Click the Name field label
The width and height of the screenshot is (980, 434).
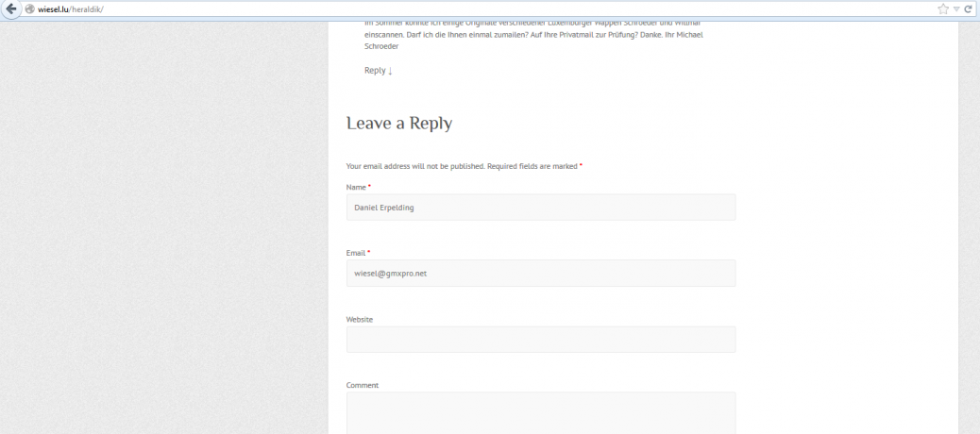[356, 187]
